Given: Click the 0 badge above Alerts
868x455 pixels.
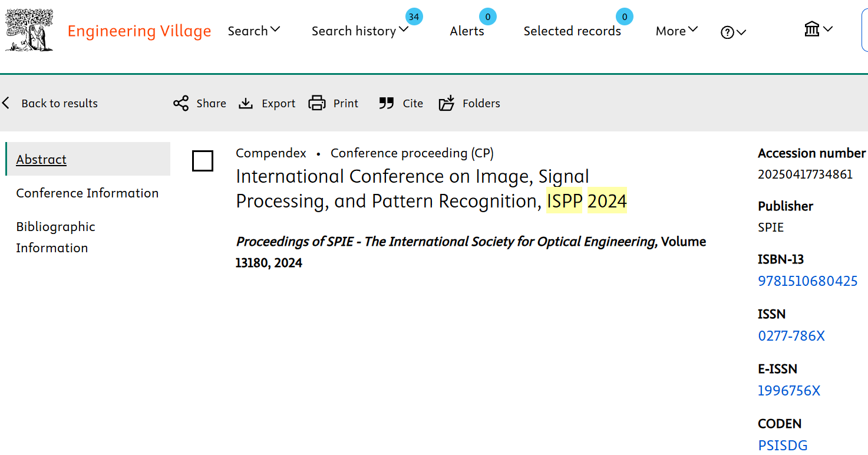Looking at the screenshot, I should (487, 17).
